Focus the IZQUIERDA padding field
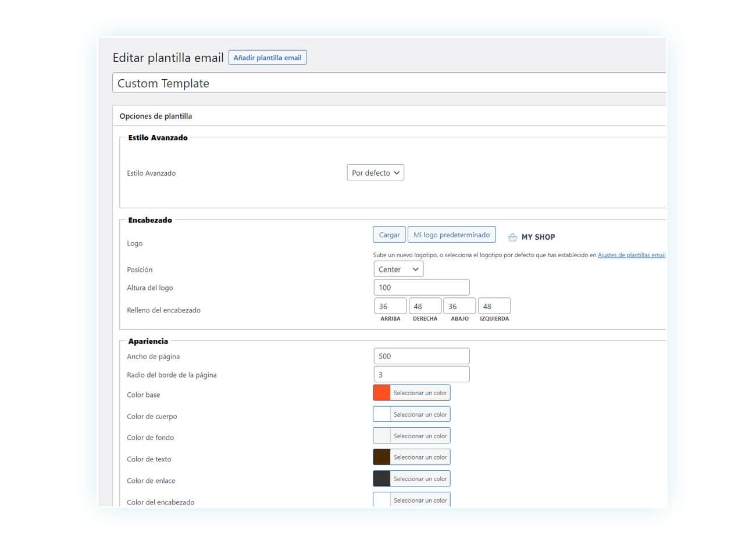The height and width of the screenshot is (554, 756). (494, 306)
